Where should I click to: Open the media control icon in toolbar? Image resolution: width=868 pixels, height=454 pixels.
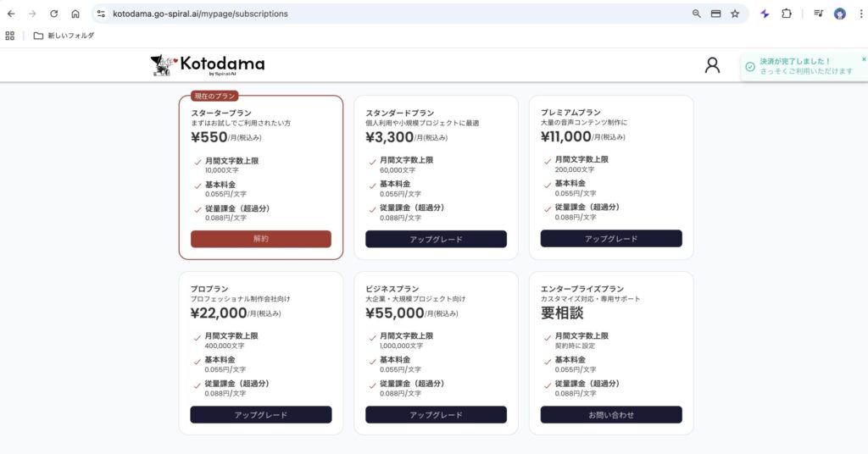(818, 14)
